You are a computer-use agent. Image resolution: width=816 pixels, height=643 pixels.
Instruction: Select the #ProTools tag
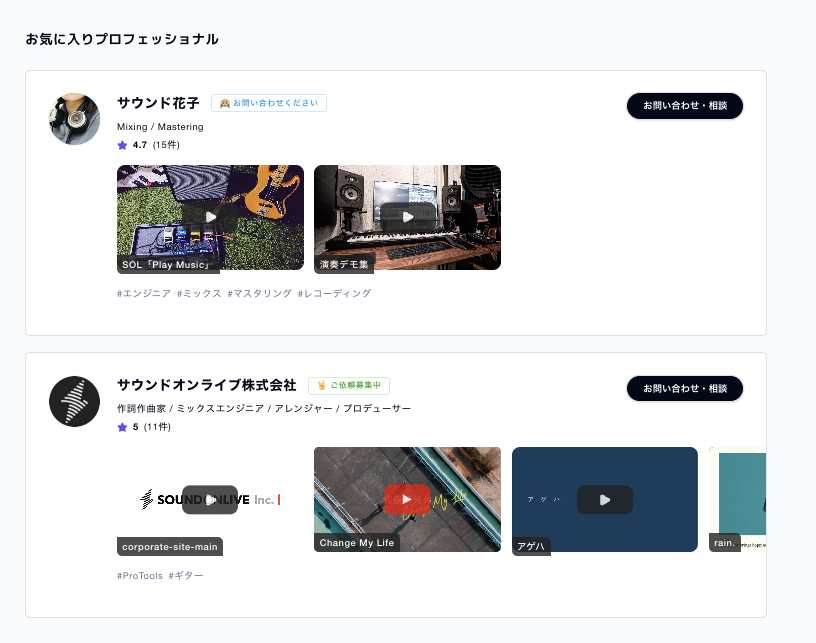140,576
